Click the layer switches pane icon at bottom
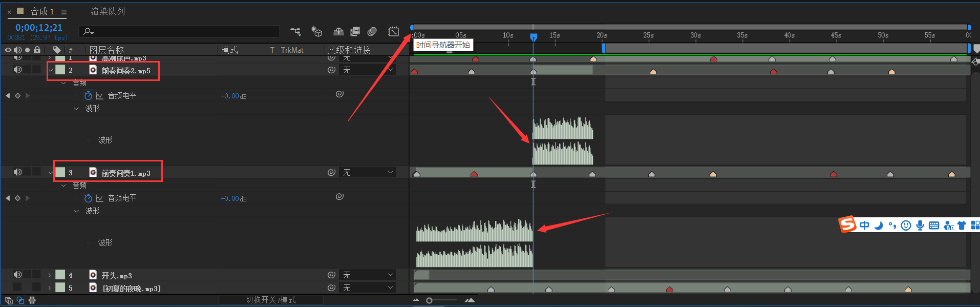Viewport: 980px width, 307px height. (x=9, y=300)
